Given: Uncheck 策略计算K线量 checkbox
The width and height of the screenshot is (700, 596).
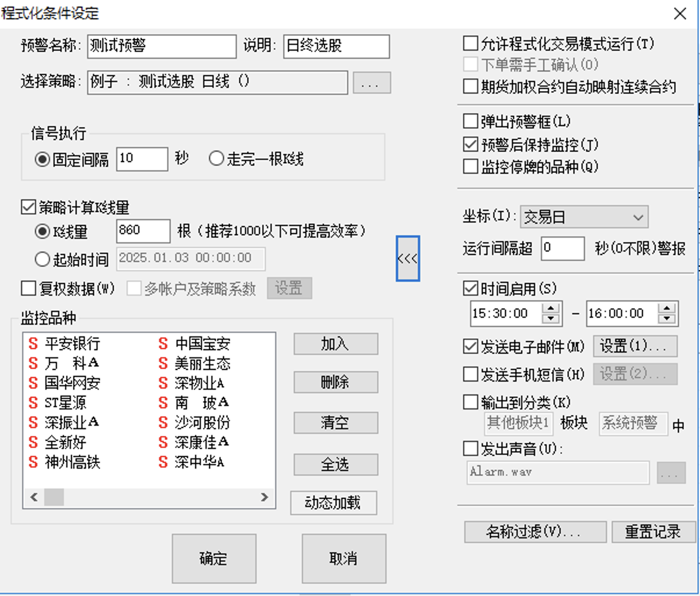Looking at the screenshot, I should 28,207.
